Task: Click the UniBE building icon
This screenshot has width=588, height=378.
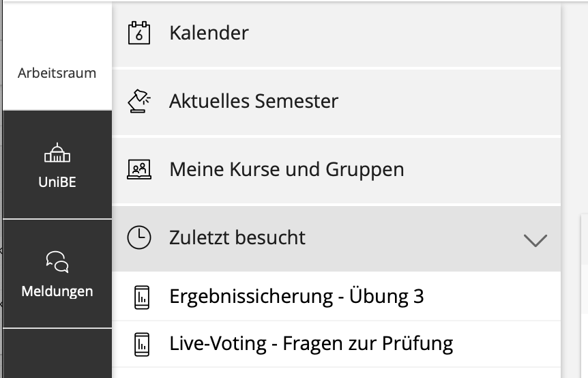Action: pyautogui.click(x=57, y=154)
